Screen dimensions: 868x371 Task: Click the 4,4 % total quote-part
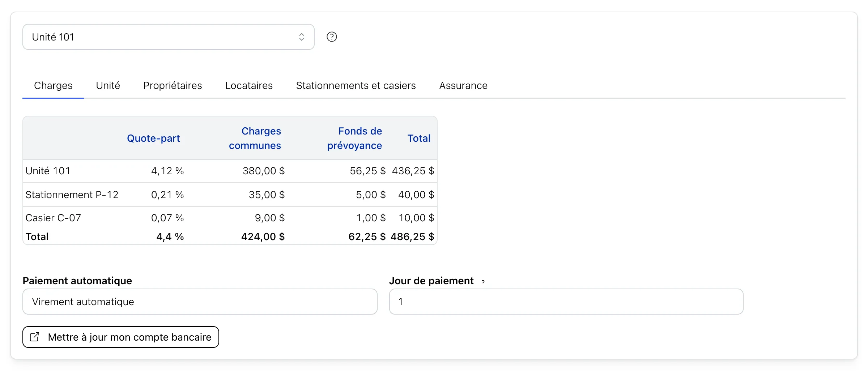[170, 237]
